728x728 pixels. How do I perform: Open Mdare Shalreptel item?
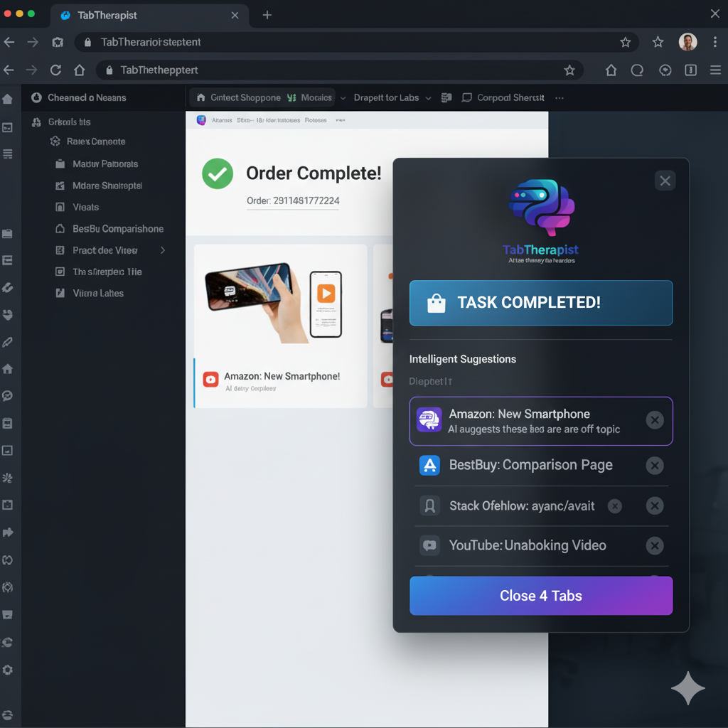[x=98, y=186]
